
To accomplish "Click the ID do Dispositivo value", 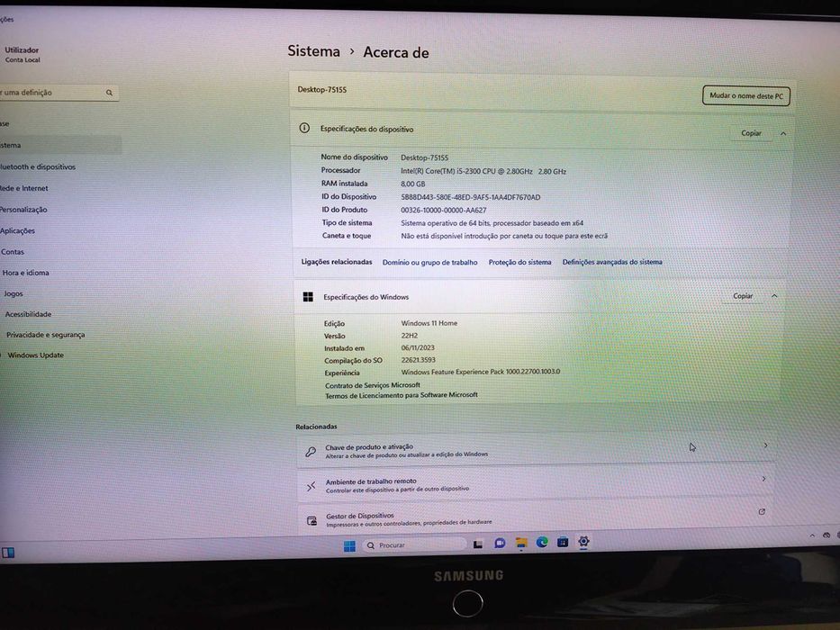I will 470,197.
